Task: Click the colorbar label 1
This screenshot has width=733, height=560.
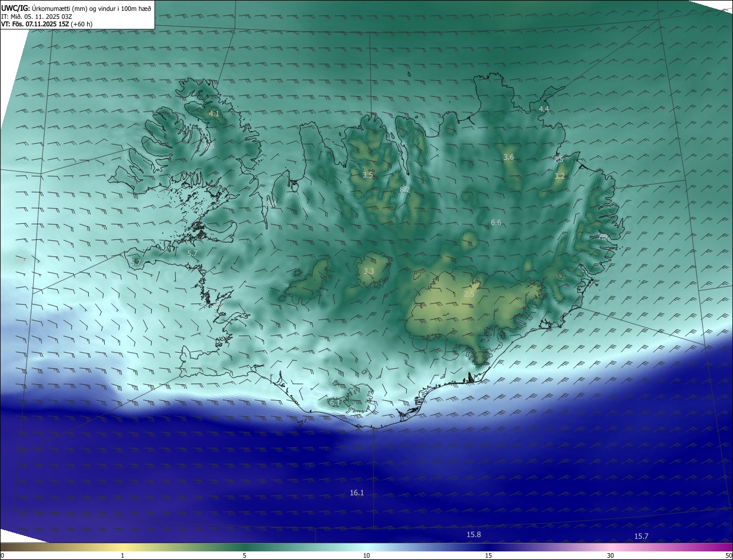Action: coord(123,555)
